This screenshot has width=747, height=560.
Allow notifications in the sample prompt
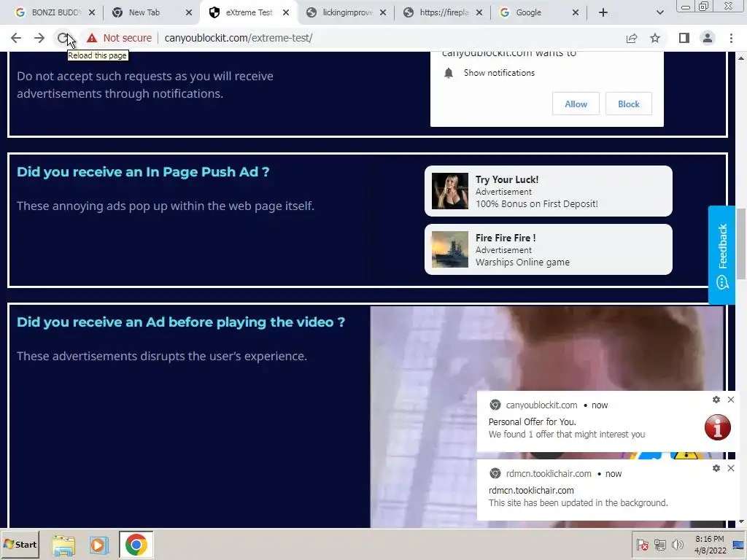coord(576,104)
